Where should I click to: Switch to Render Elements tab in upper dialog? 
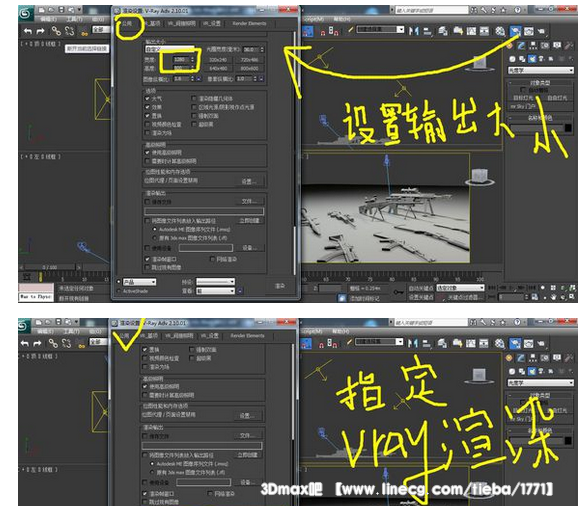[x=249, y=23]
